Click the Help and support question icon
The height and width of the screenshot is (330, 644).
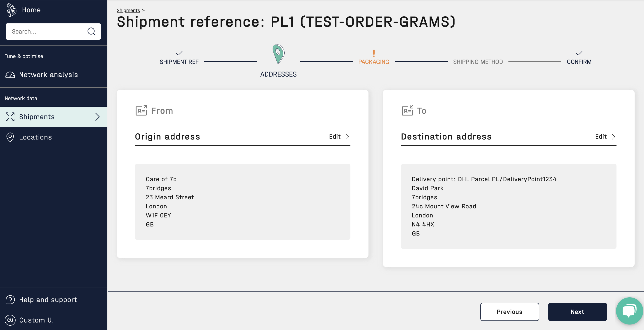coord(10,300)
